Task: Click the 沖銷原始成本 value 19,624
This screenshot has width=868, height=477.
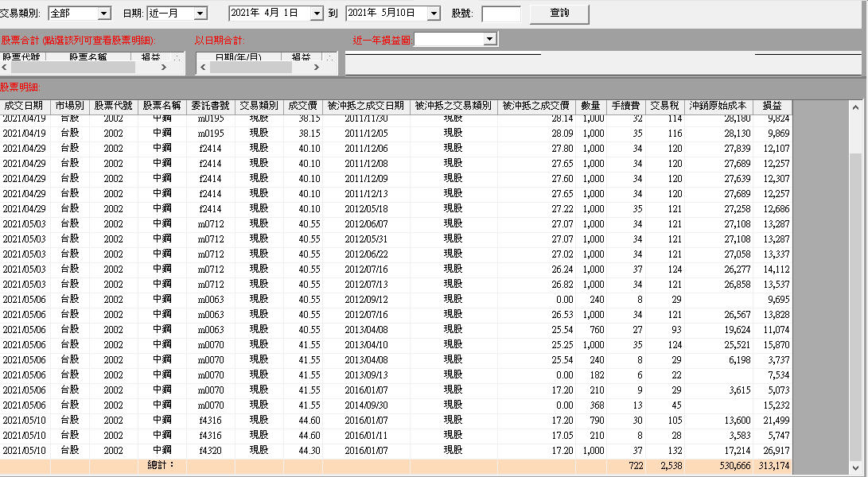Action: tap(738, 330)
